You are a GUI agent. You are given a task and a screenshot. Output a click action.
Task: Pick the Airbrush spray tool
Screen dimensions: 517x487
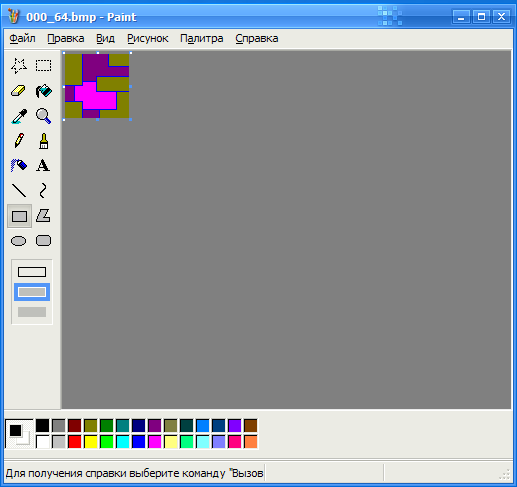coord(19,166)
